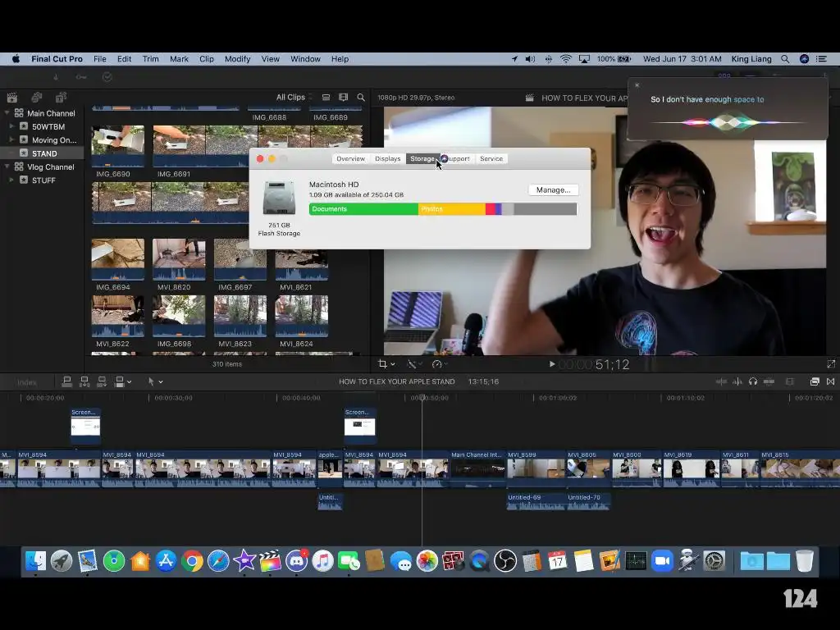
Task: Expand the 50WTBM event
Action: click(11, 126)
